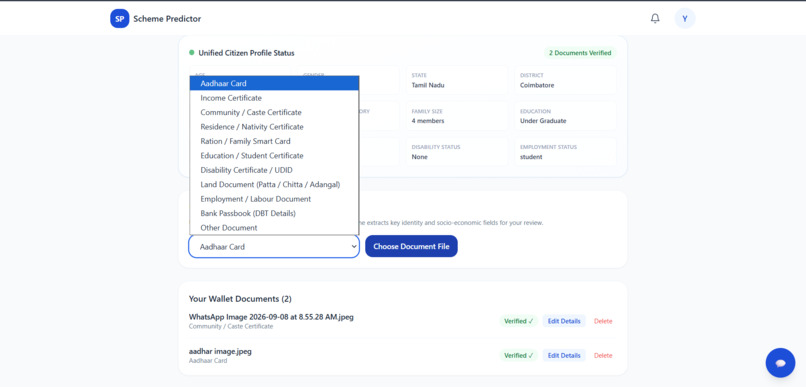Click the Tamil Nadu state value

pyautogui.click(x=428, y=85)
